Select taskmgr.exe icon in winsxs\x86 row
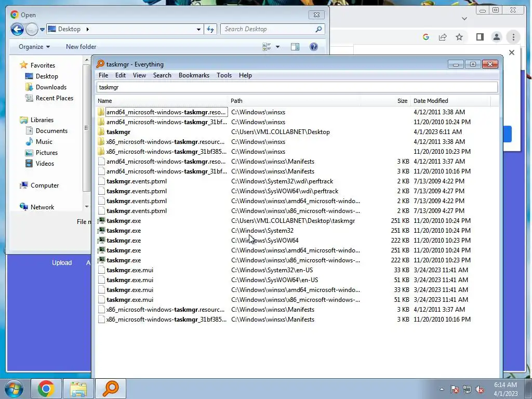532x399 pixels. click(101, 260)
